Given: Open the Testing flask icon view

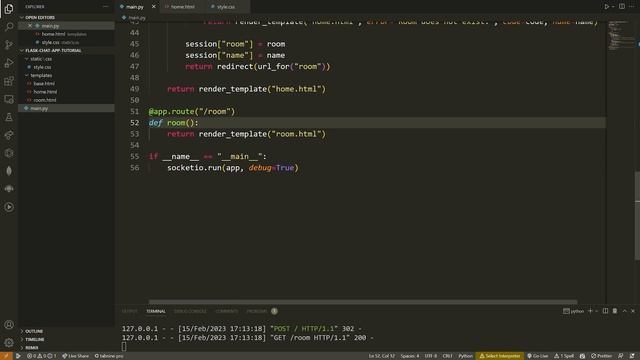Looking at the screenshot, I should point(9,117).
